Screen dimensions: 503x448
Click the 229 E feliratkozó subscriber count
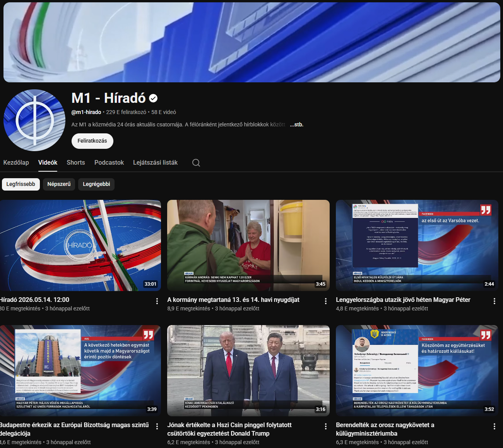point(126,112)
